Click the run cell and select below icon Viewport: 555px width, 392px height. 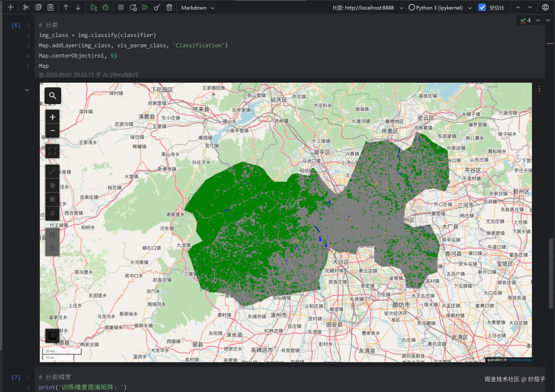[x=94, y=7]
